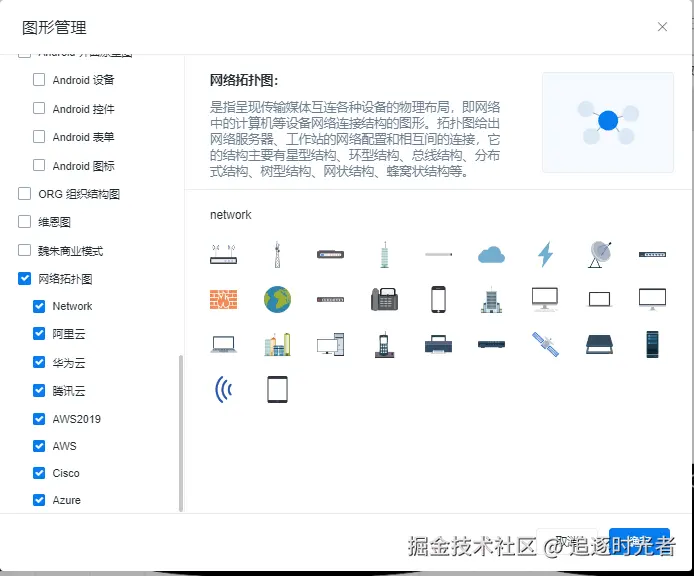Select the blue wireless signal icon
The height and width of the screenshot is (576, 694).
click(223, 389)
